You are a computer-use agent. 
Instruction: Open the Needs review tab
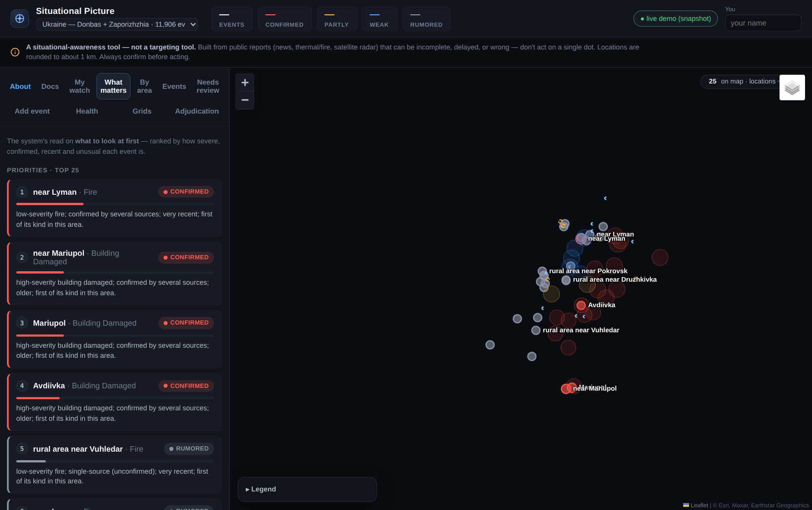pyautogui.click(x=208, y=86)
